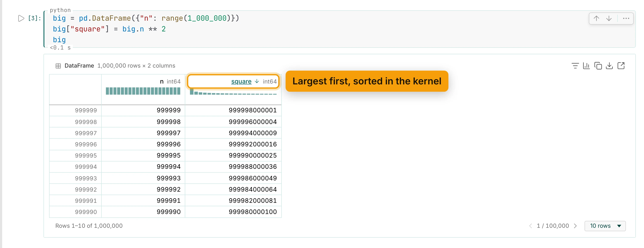
Task: Select cell value 999982000081
Action: pyautogui.click(x=252, y=201)
